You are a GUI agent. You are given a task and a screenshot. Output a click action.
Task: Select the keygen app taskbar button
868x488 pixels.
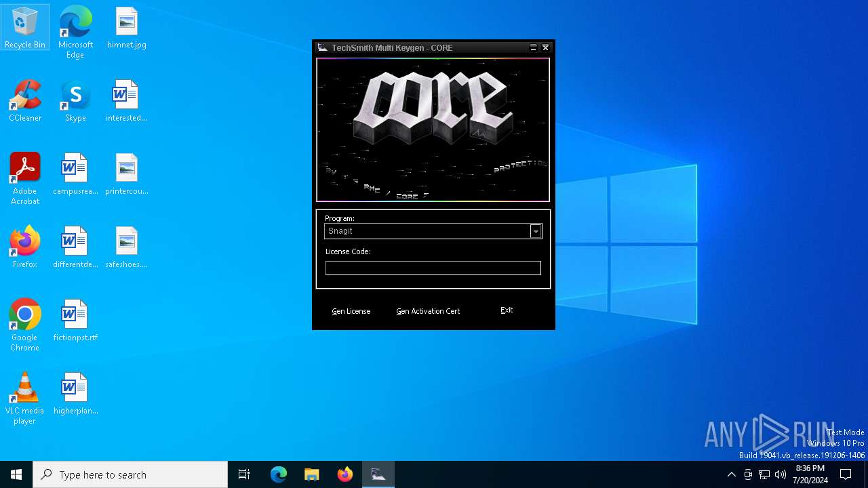pyautogui.click(x=378, y=474)
